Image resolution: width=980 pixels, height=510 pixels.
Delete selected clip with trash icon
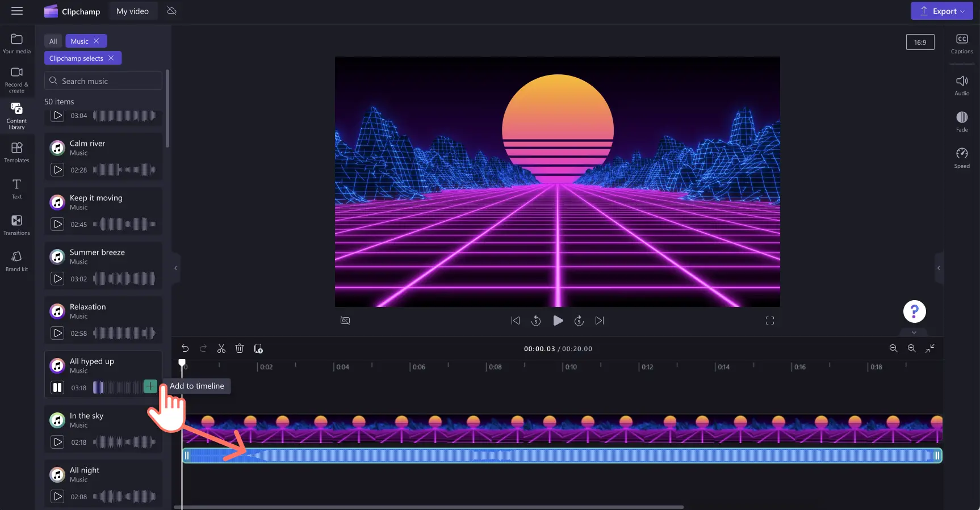(240, 348)
